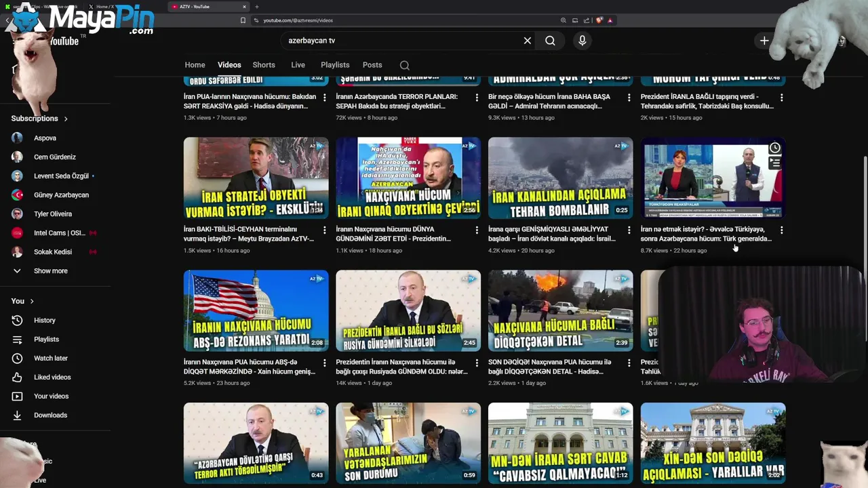Open the channel Playlists tab

pyautogui.click(x=335, y=65)
